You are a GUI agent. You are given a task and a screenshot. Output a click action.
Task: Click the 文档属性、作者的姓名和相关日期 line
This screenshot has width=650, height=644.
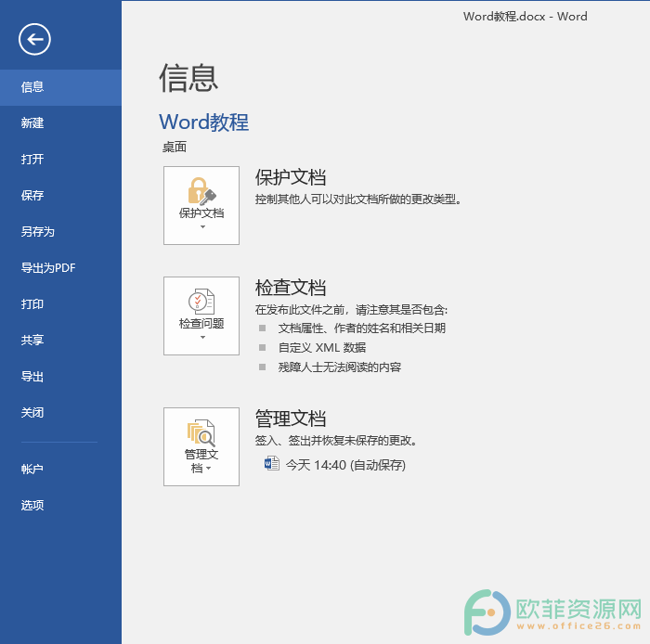tap(362, 328)
